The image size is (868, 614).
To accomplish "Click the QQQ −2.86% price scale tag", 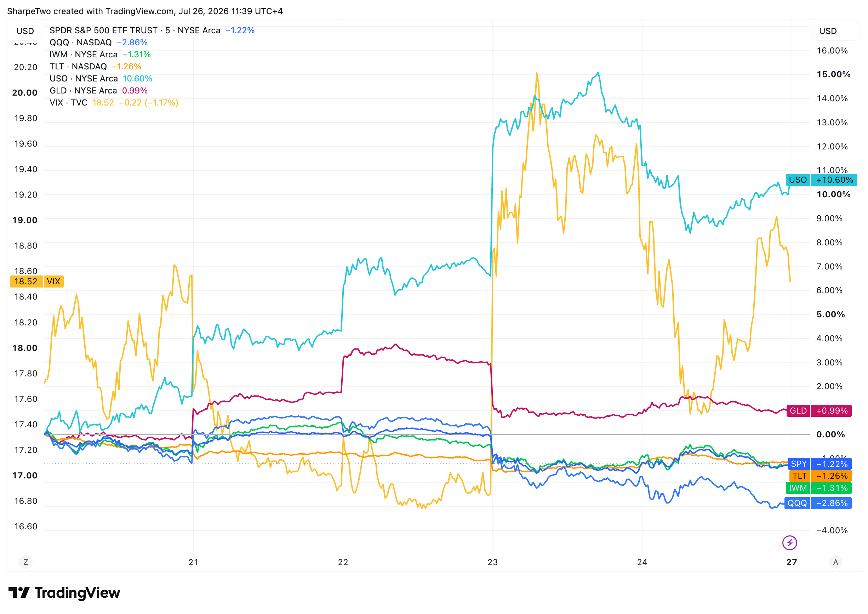I will [818, 503].
